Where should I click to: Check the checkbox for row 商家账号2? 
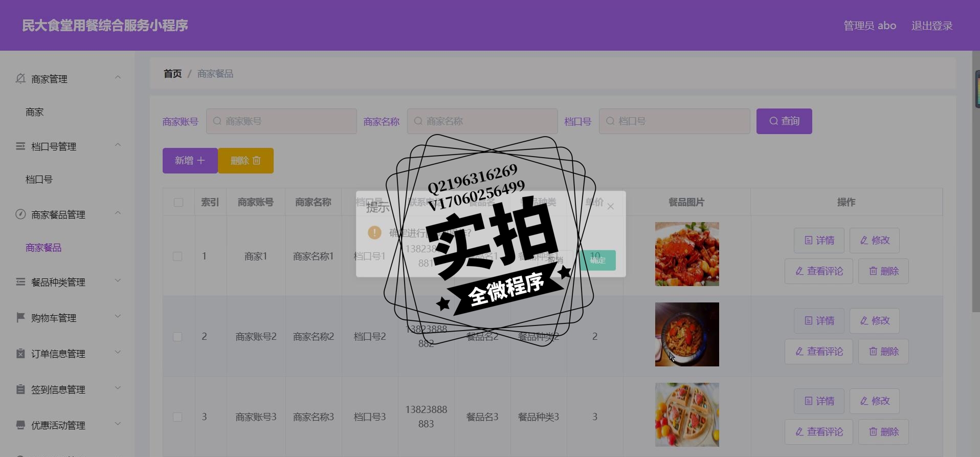coord(177,337)
